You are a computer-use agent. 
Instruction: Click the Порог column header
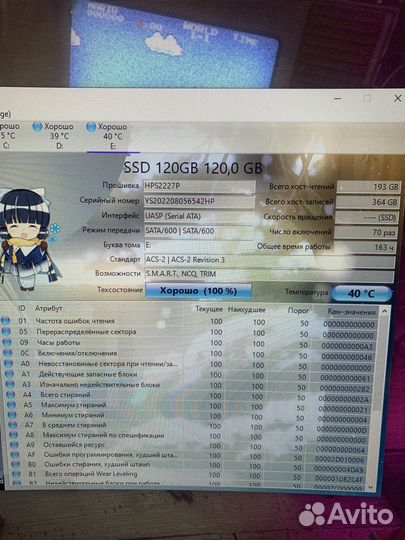click(x=298, y=311)
